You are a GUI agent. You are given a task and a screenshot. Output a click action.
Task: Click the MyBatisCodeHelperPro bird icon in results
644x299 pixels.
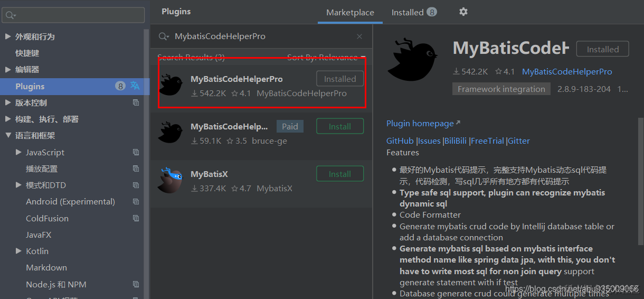pos(171,85)
